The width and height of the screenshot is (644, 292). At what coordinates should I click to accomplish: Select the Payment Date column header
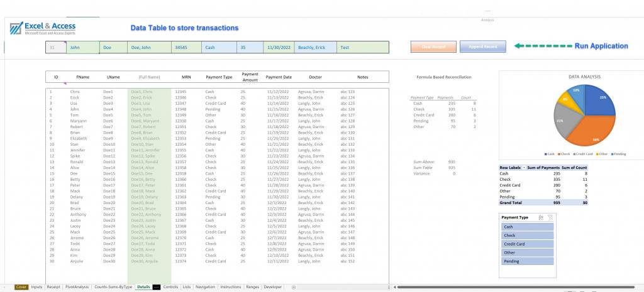279,77
